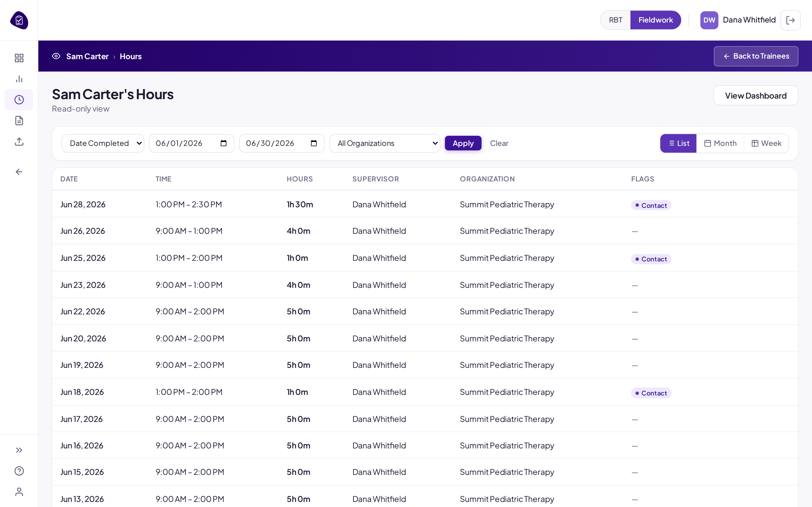812x507 pixels.
Task: Open the bar chart analytics icon
Action: [19, 79]
